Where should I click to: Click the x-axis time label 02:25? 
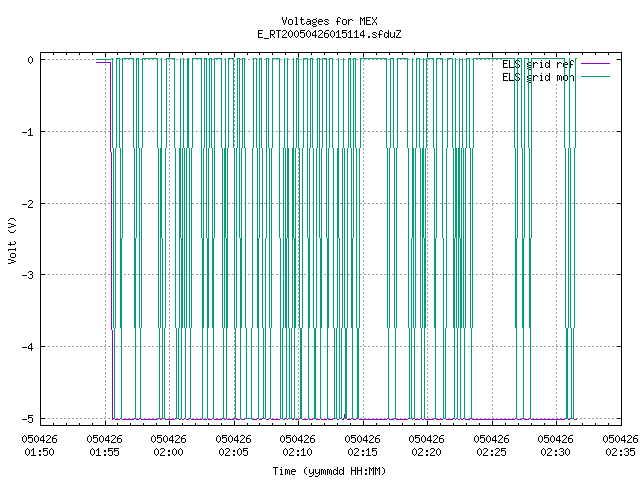click(x=491, y=452)
